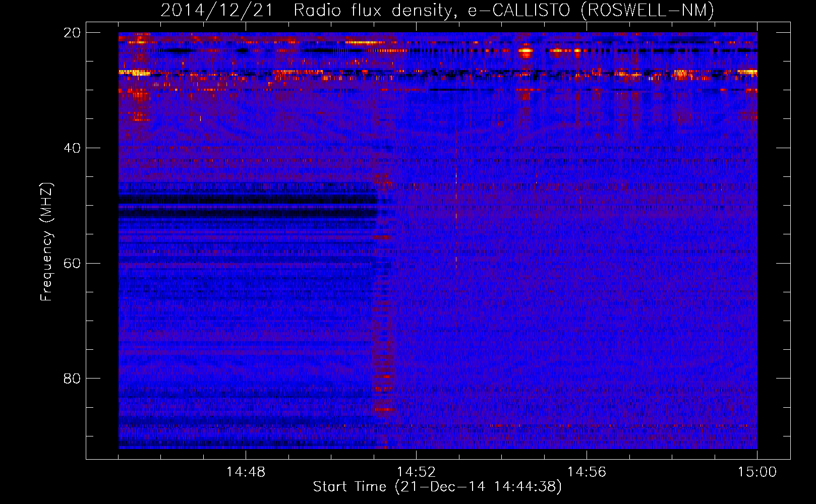Click the 15:00 time tick label
This screenshot has height=504, width=816.
(x=757, y=472)
